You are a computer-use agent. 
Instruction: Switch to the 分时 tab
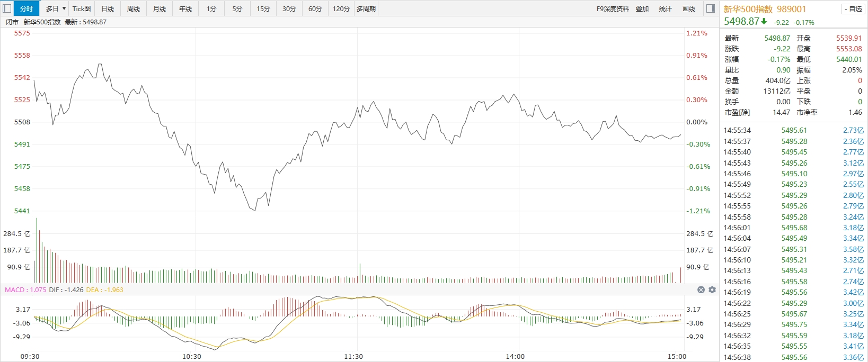pyautogui.click(x=26, y=8)
